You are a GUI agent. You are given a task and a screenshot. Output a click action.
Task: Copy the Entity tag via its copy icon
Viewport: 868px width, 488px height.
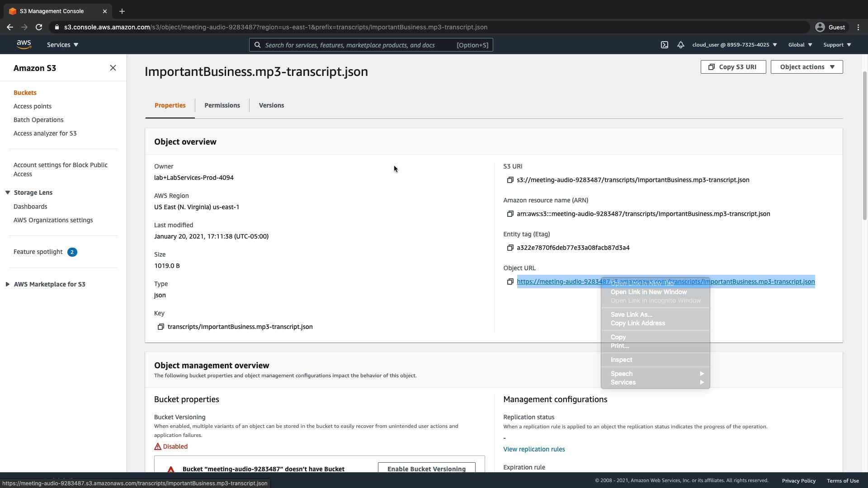tap(510, 248)
